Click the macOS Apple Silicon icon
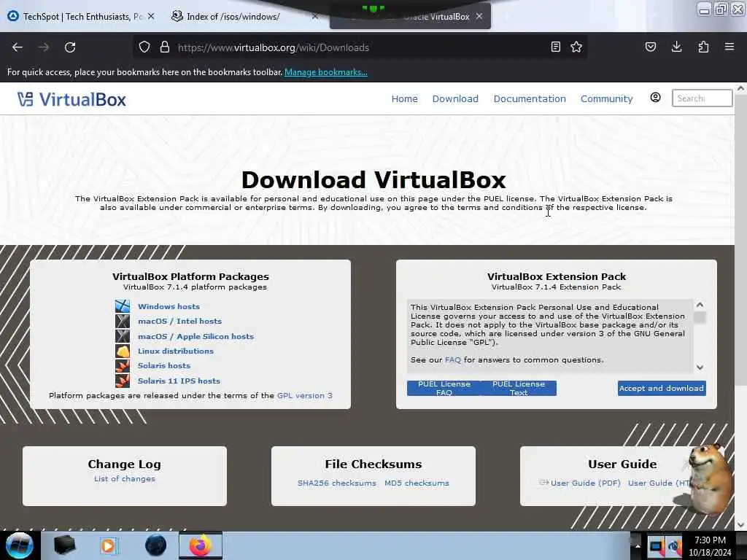747x560 pixels. [x=123, y=336]
